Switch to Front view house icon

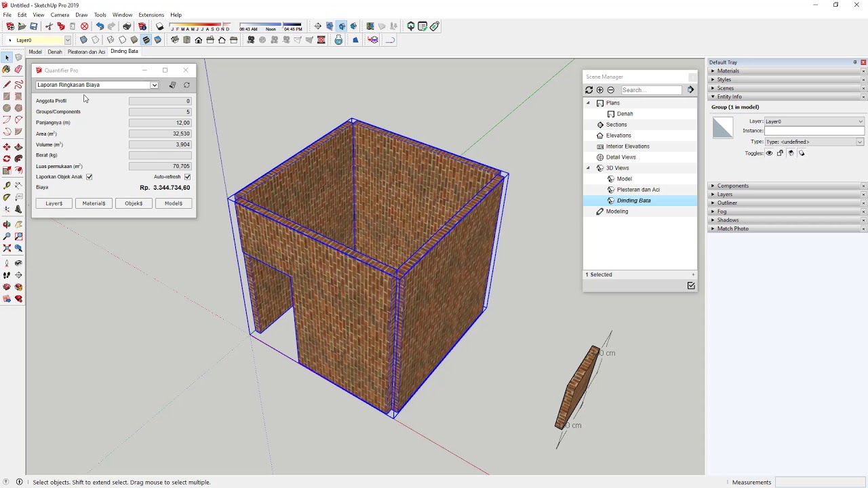click(199, 40)
